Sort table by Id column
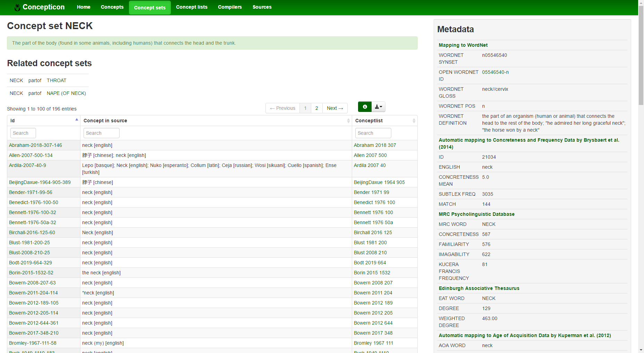The image size is (644, 353). (x=44, y=121)
